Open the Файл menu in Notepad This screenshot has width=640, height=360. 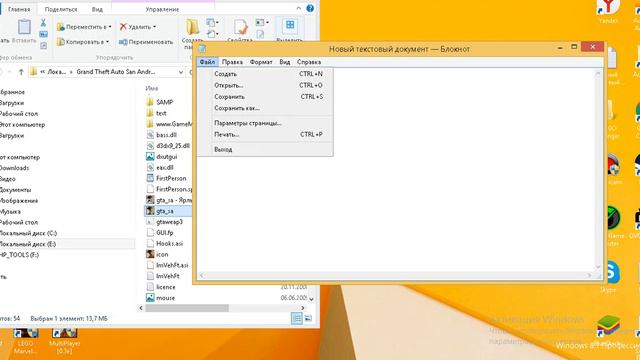[x=207, y=62]
